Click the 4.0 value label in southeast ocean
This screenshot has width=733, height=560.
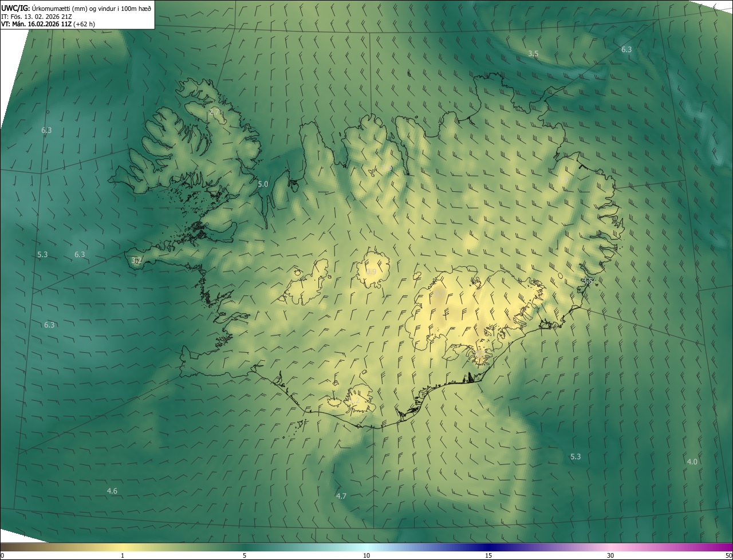tap(692, 462)
